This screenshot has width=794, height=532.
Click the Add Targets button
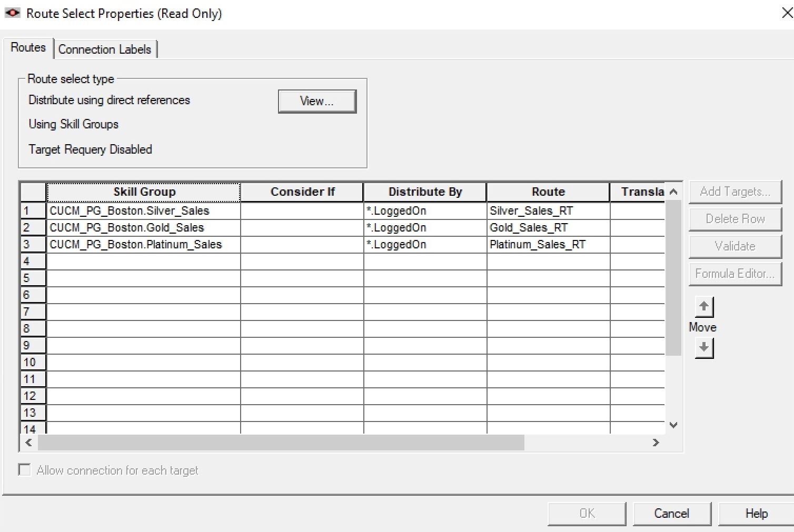735,192
